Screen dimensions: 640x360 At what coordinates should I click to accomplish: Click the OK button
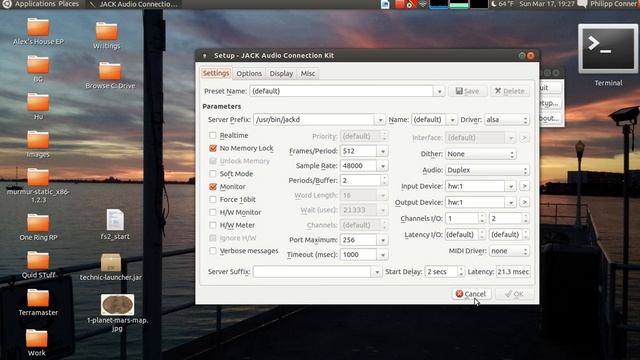pos(514,294)
